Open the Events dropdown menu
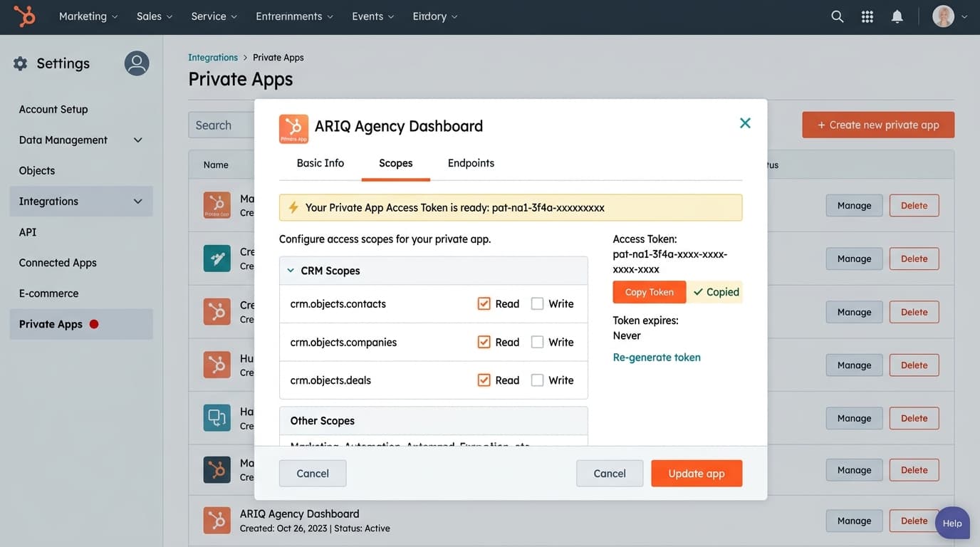 [x=373, y=16]
